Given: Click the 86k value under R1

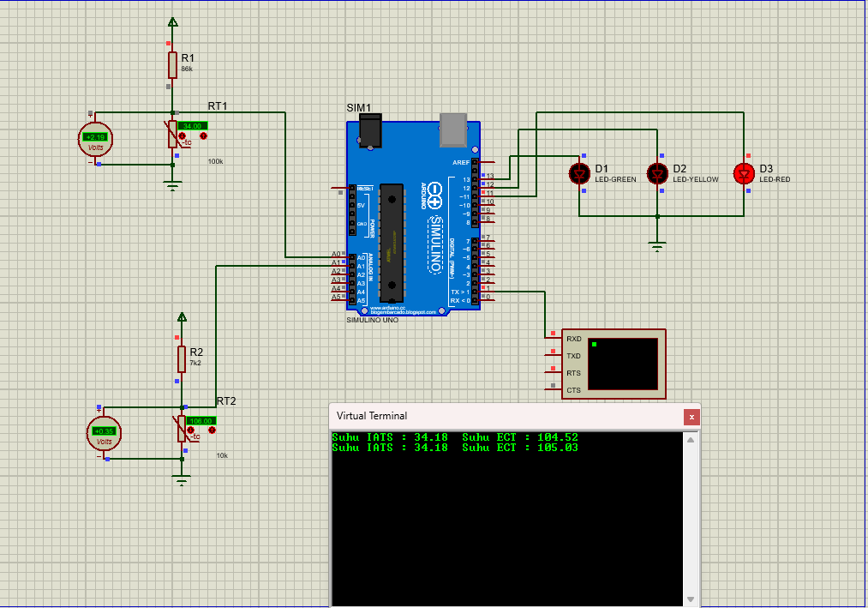Looking at the screenshot, I should [187, 69].
